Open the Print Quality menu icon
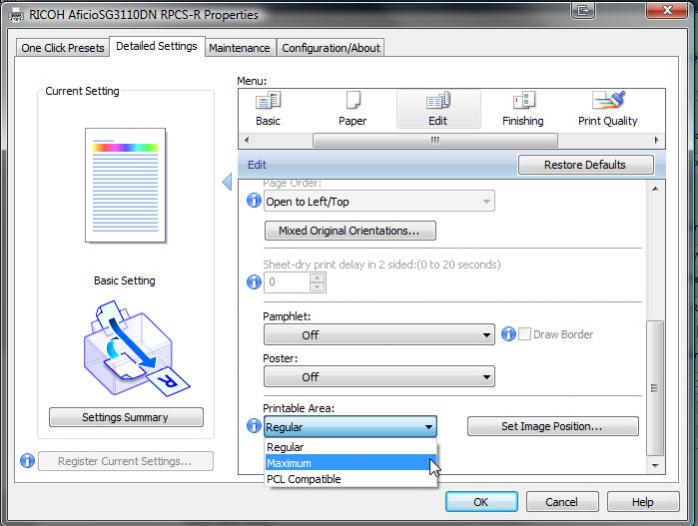 [x=608, y=109]
